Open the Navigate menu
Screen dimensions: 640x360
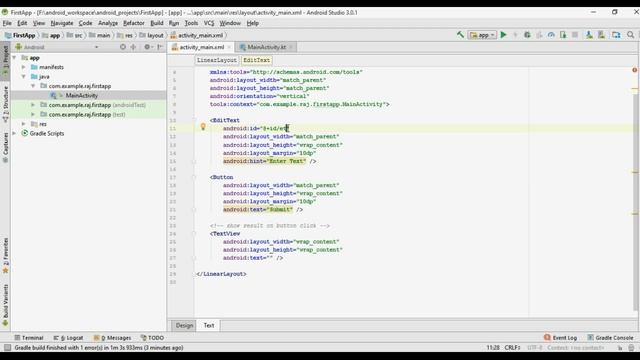tap(62, 23)
